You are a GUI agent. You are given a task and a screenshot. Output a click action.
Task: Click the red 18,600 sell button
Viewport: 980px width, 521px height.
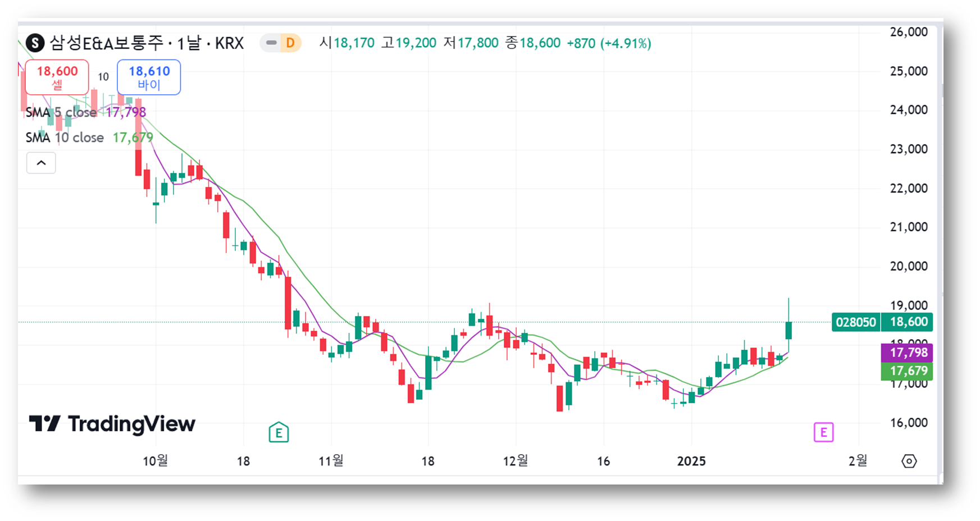(x=57, y=77)
